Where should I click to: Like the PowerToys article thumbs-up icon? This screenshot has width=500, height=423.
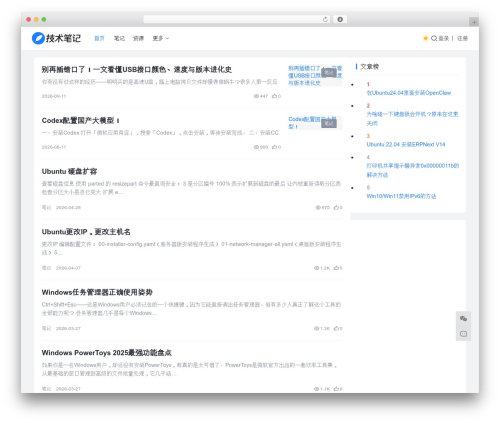(x=336, y=389)
